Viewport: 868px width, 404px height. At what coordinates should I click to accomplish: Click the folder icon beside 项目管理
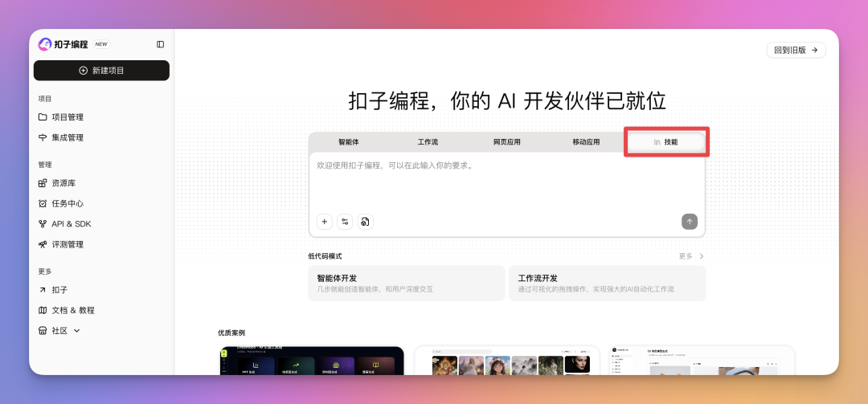(43, 117)
